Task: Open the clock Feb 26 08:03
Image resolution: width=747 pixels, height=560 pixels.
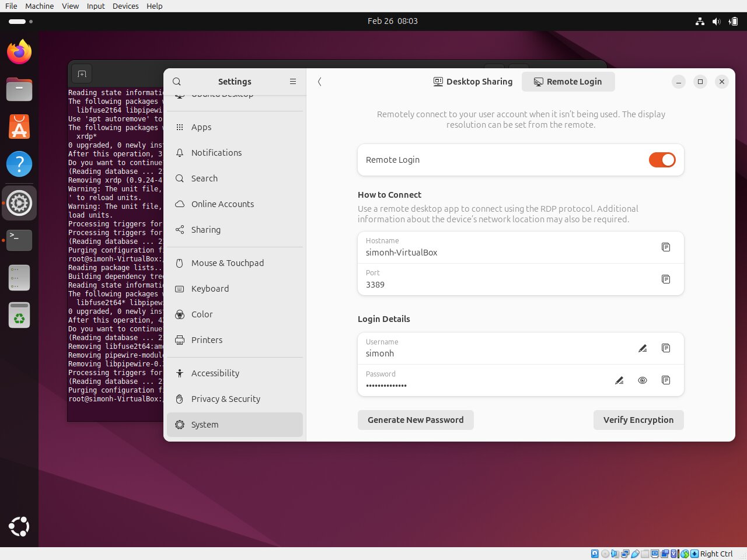Action: pos(393,21)
